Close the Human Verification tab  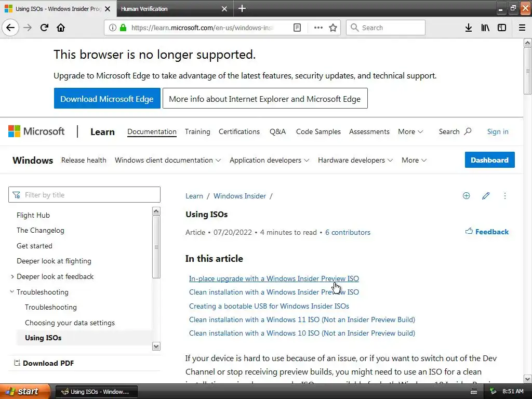(224, 9)
